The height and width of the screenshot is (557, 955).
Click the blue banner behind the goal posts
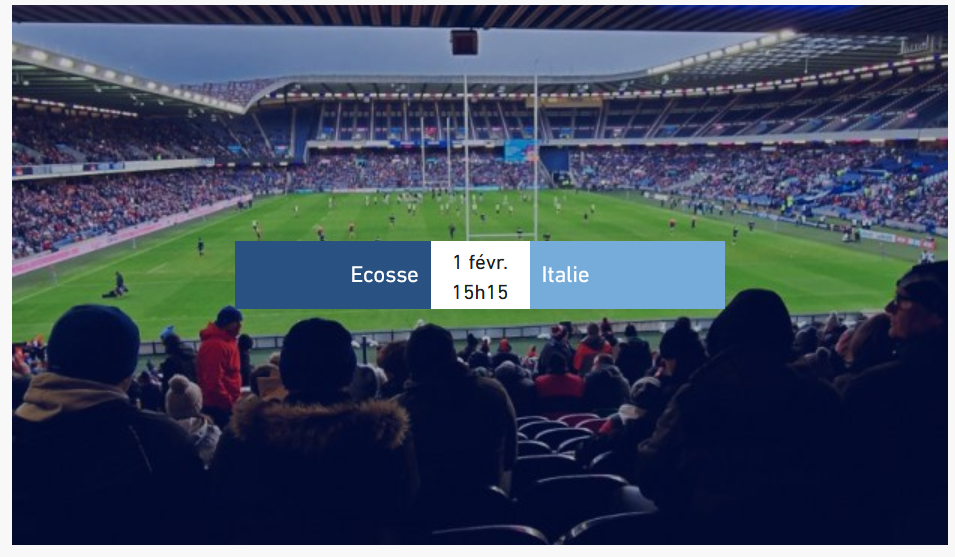519,152
